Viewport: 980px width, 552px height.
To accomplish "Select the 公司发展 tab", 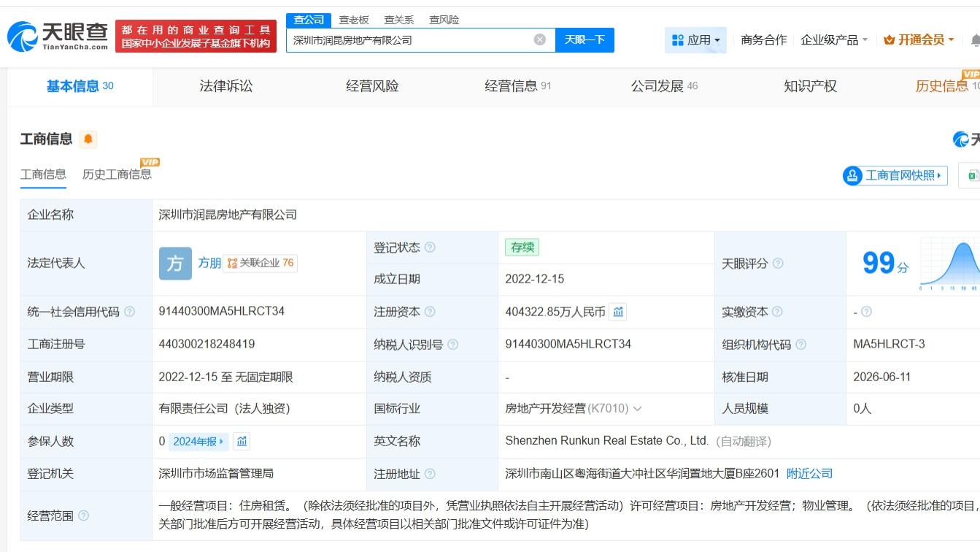I will [x=664, y=86].
